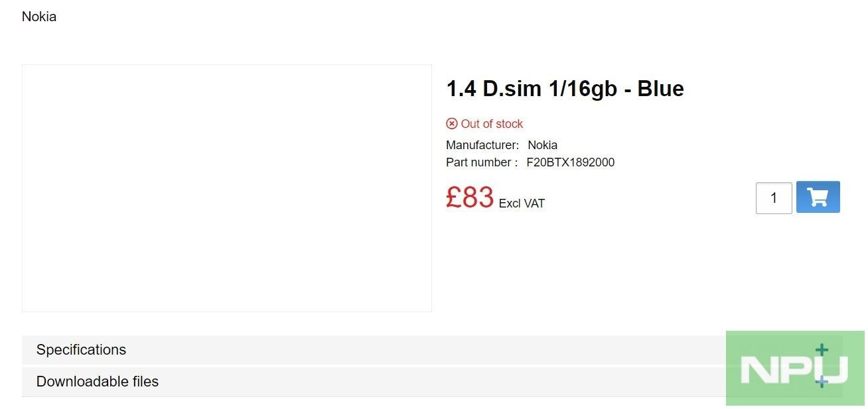Click the quantity input field
Image resolution: width=868 pixels, height=409 pixels.
tap(774, 198)
